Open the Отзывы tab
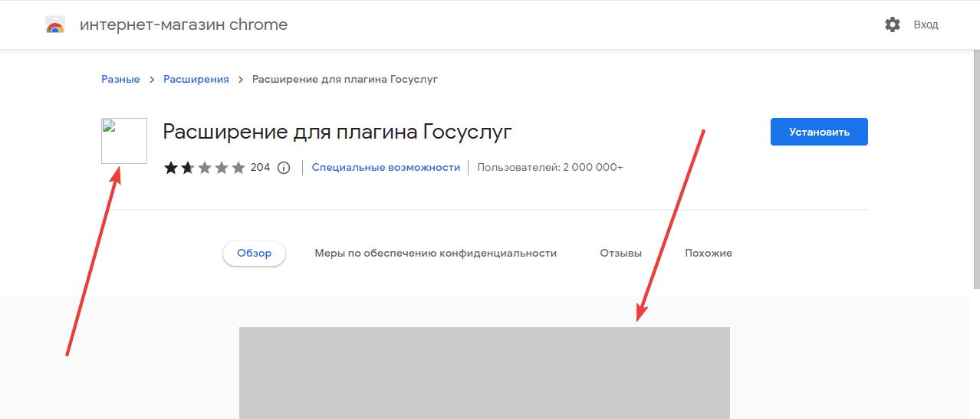This screenshot has height=419, width=980. pos(620,254)
